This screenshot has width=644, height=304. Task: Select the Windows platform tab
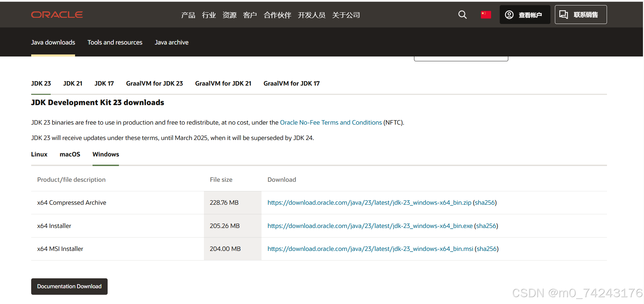coord(106,154)
